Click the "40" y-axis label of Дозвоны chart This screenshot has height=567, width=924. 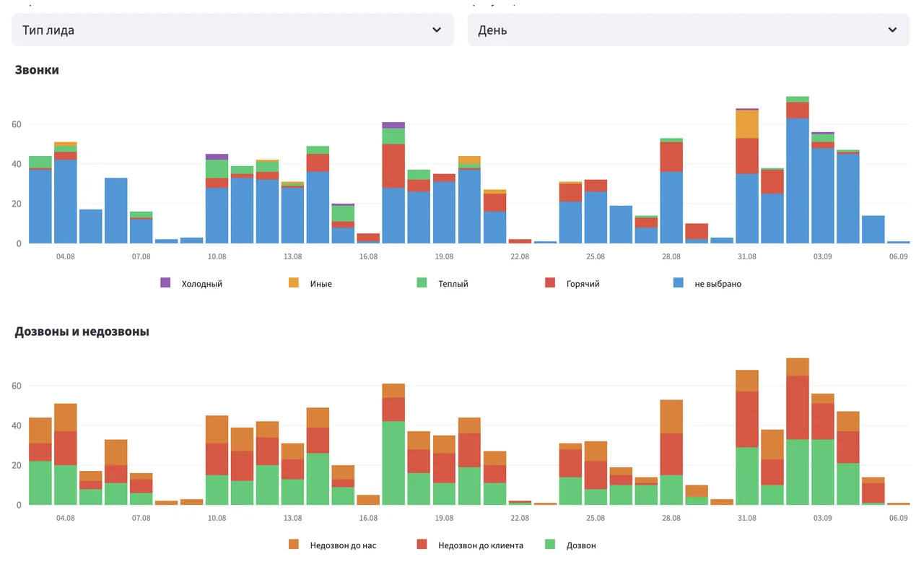(x=17, y=425)
